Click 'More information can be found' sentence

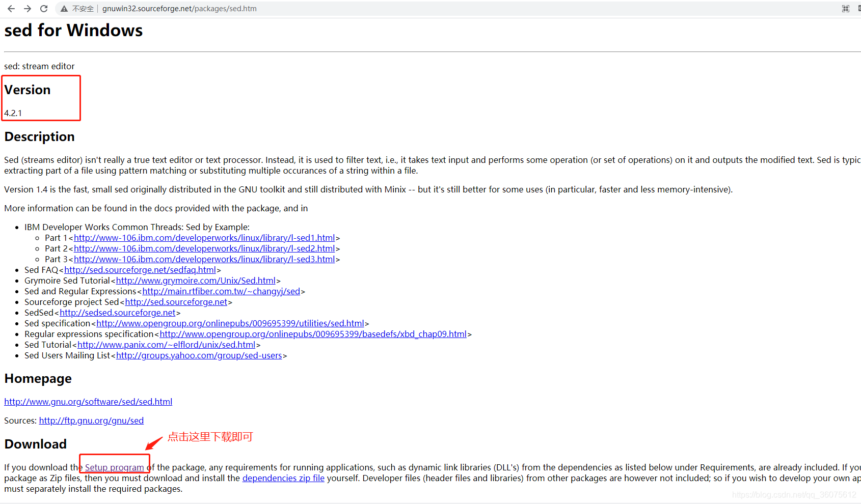pyautogui.click(x=156, y=208)
